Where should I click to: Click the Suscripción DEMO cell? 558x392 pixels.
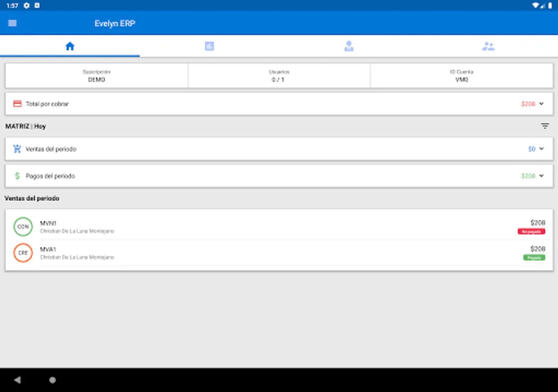point(97,76)
